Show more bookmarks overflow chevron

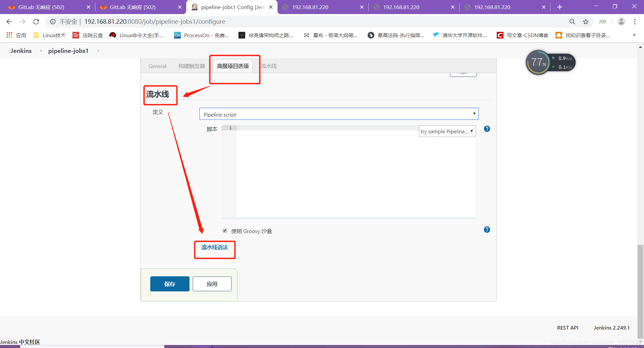point(634,35)
